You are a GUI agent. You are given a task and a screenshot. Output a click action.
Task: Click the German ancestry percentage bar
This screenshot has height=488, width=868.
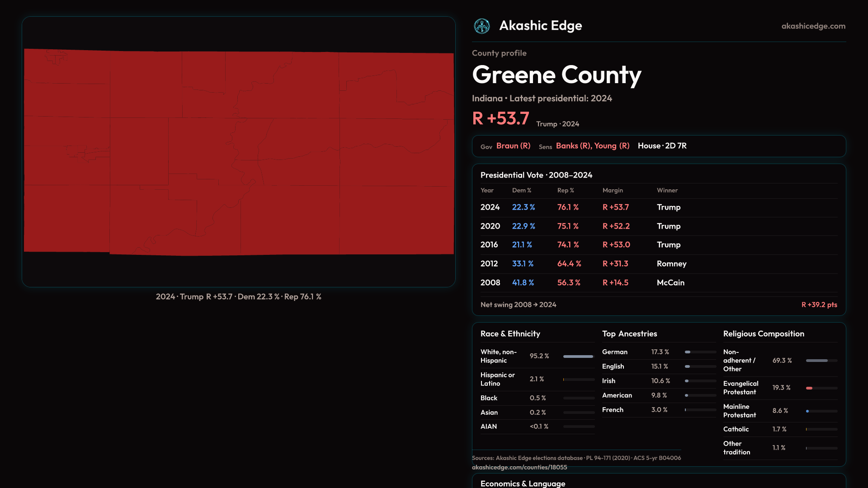pyautogui.click(x=688, y=352)
